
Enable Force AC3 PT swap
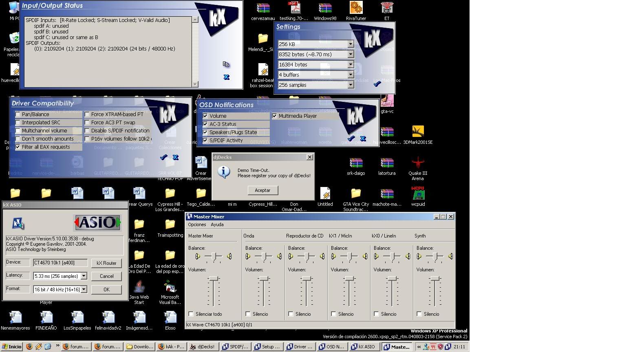(87, 123)
